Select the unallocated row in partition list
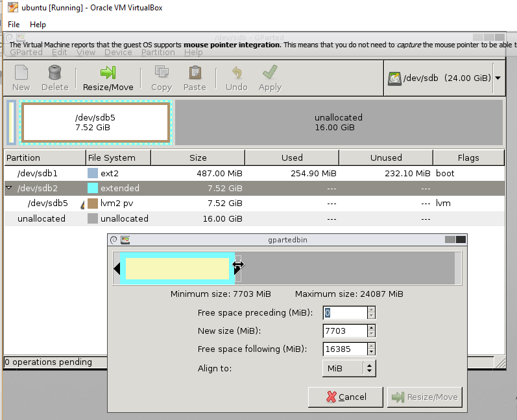The image size is (517, 420). point(254,218)
